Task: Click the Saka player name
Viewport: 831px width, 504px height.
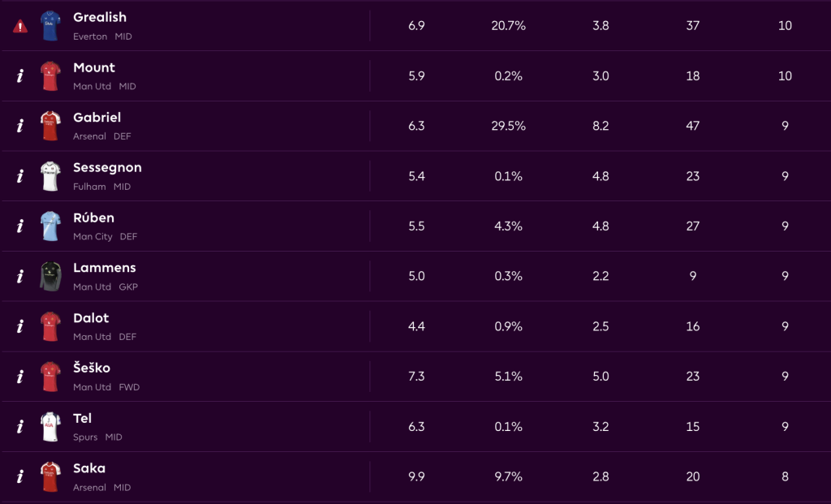Action: (89, 468)
